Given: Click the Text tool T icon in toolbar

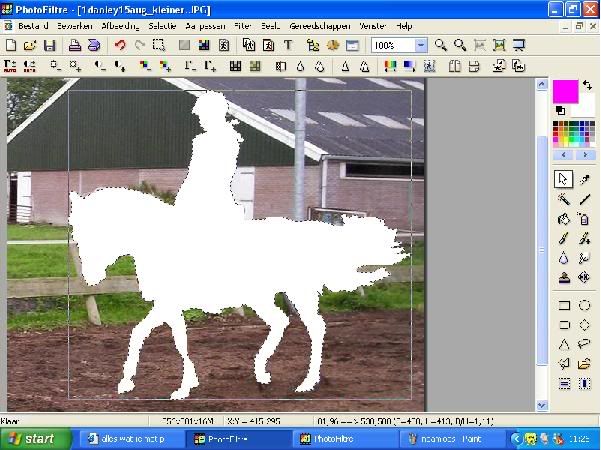Looking at the screenshot, I should click(x=288, y=45).
